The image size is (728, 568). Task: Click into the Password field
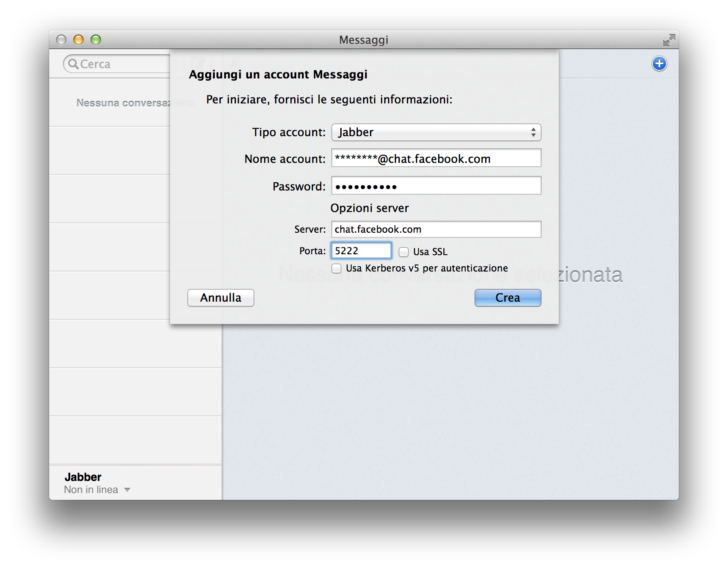436,186
